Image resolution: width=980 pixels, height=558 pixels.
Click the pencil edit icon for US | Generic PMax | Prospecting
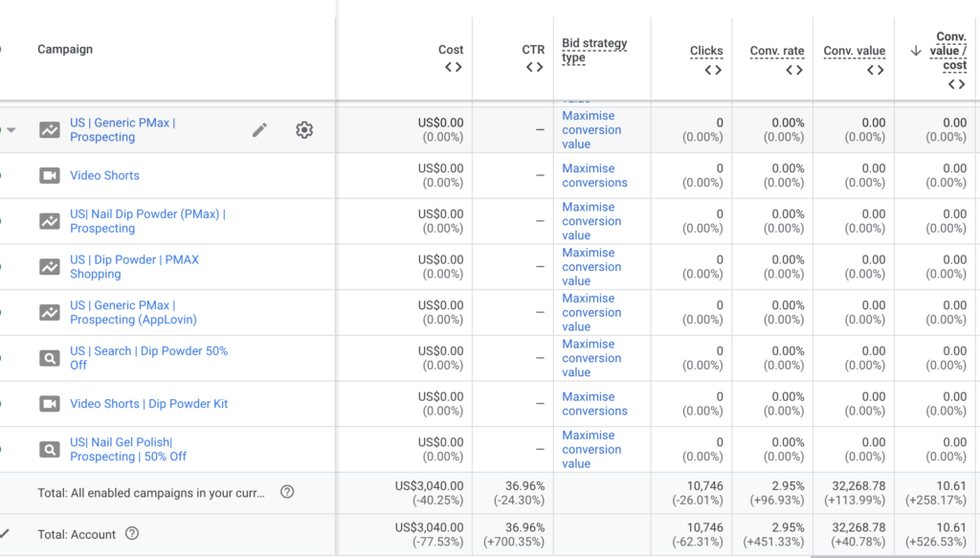(x=259, y=130)
